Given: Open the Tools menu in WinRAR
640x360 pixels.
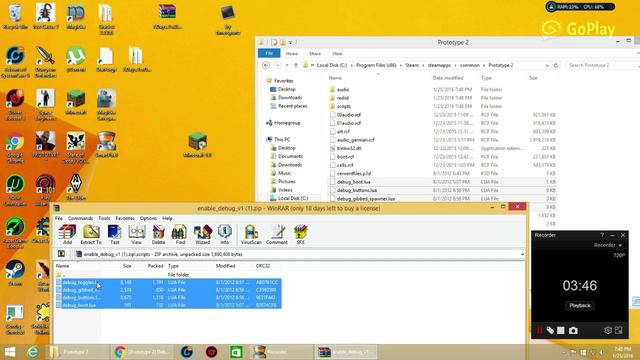Looking at the screenshot, I should click(x=104, y=218).
